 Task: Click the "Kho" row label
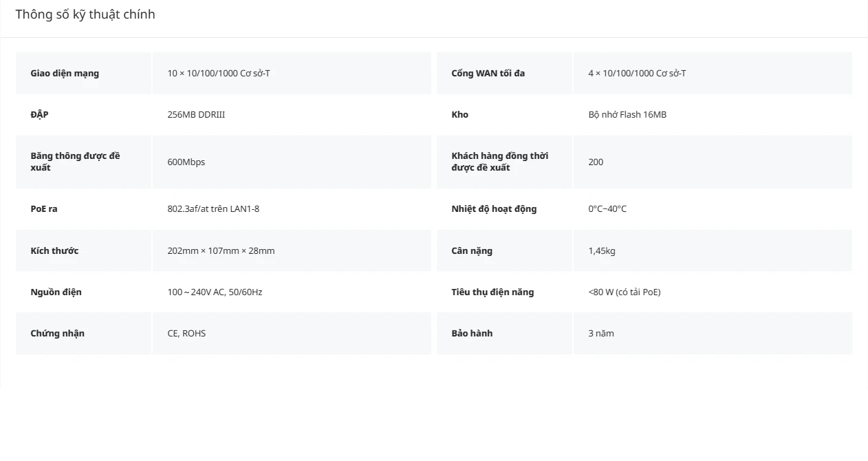click(459, 115)
